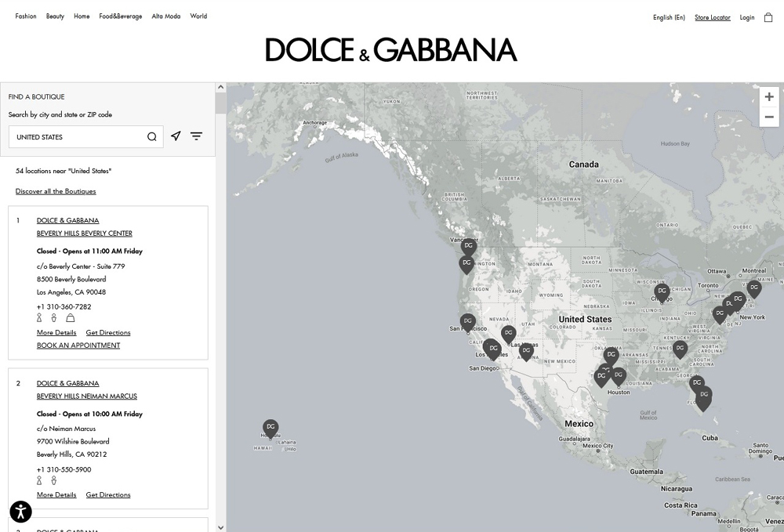784x532 pixels.
Task: Open the boutique filter options icon
Action: click(x=197, y=136)
